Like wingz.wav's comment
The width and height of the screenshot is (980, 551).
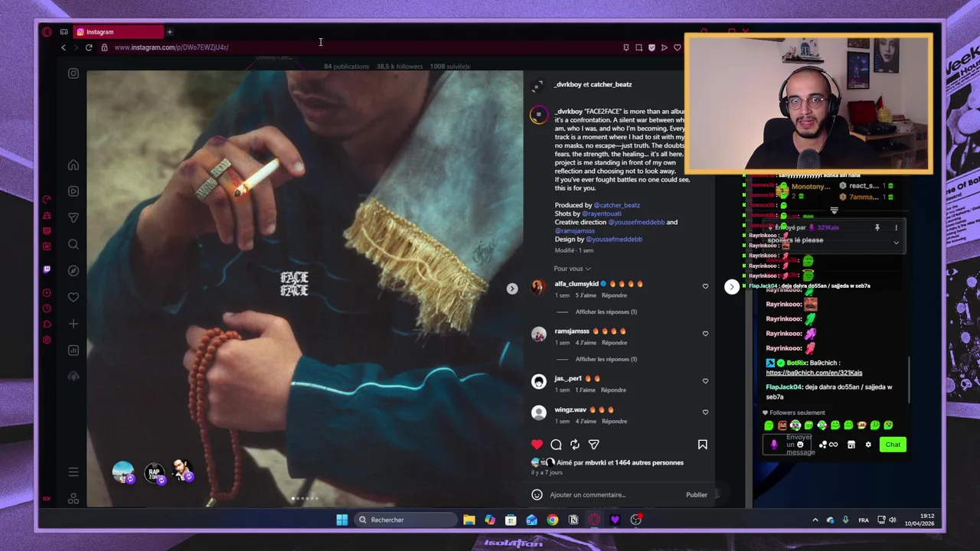(x=705, y=412)
